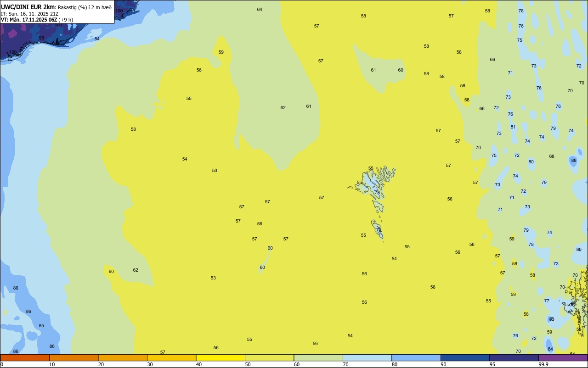Click the "VT: Mán. 17.11.2025 06Z" valid time line
The image size is (588, 368).
(29, 20)
